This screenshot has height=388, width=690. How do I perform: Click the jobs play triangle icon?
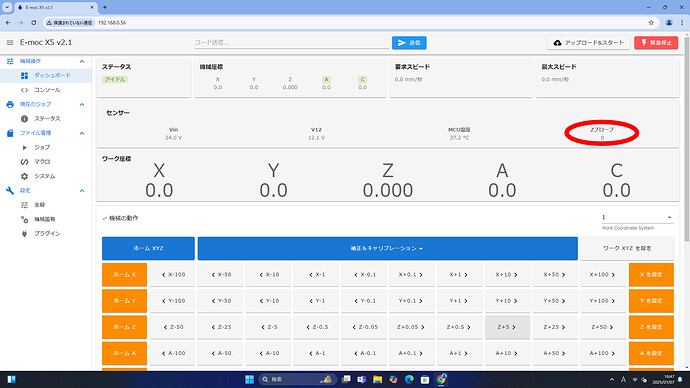click(x=24, y=147)
